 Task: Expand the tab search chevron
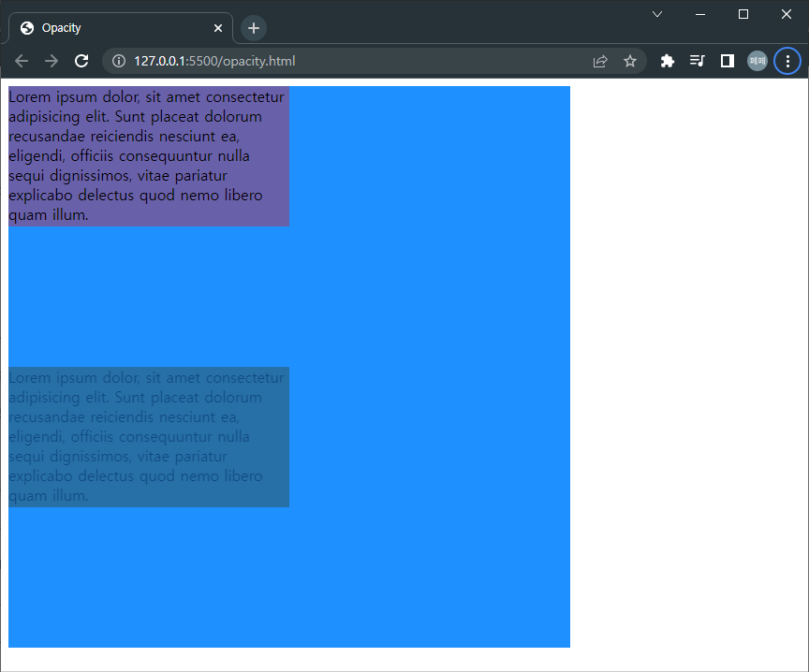[656, 14]
